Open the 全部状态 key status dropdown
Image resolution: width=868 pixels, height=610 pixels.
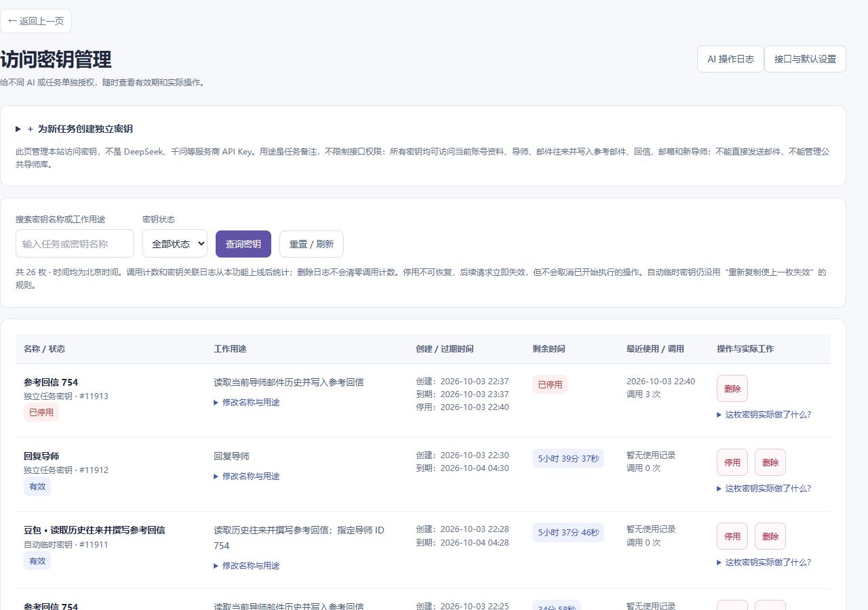pos(175,244)
